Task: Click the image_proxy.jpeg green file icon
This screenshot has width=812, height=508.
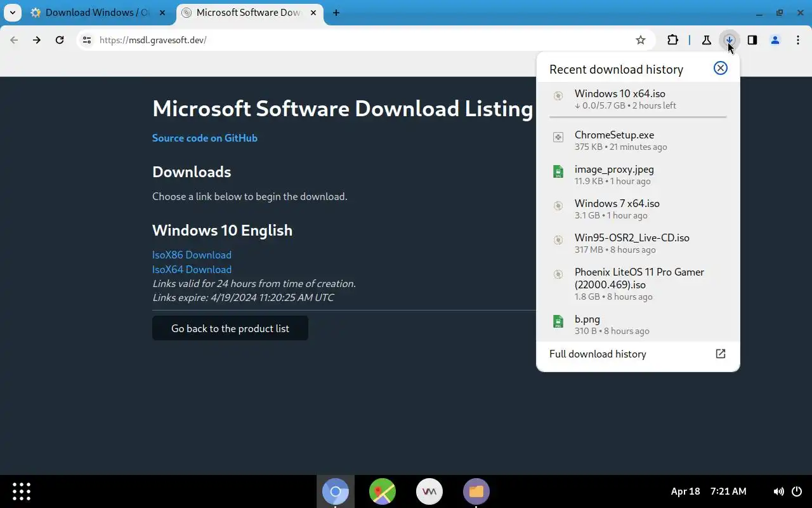Action: click(558, 171)
